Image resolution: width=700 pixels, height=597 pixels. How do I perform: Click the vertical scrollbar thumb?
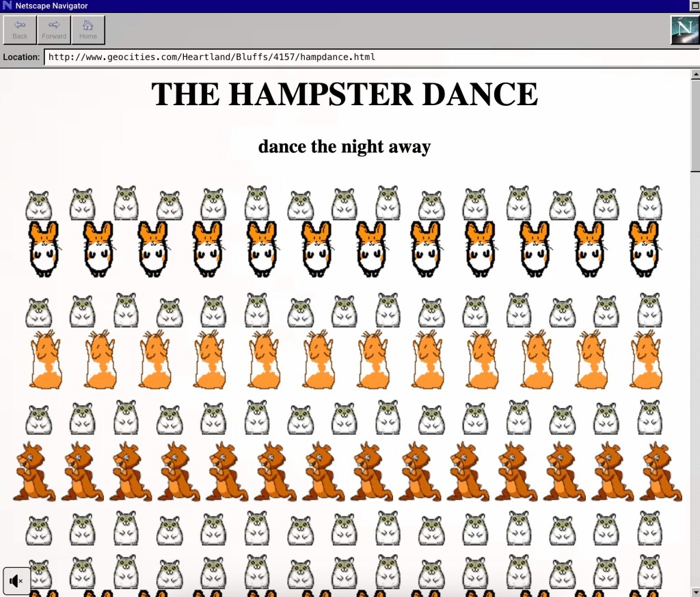pos(695,123)
